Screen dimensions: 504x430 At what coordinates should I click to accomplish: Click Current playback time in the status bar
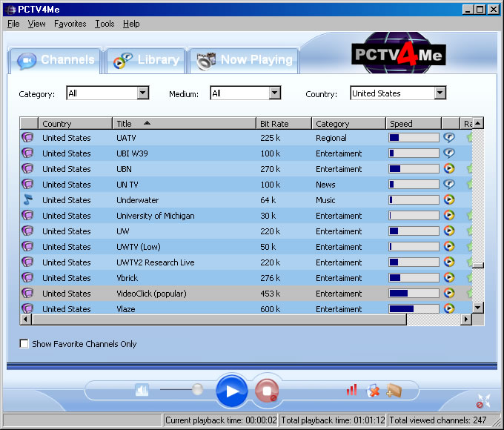coord(221,420)
